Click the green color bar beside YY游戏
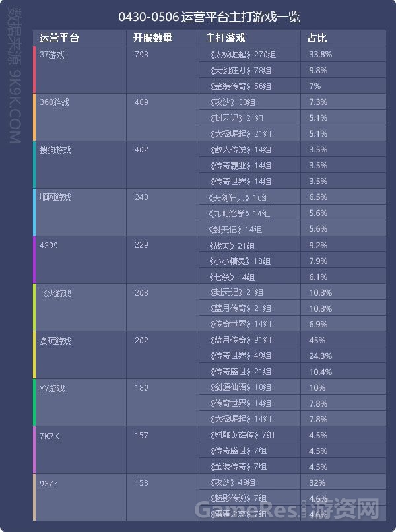Image resolution: width=396 pixels, height=532 pixels. tap(34, 403)
